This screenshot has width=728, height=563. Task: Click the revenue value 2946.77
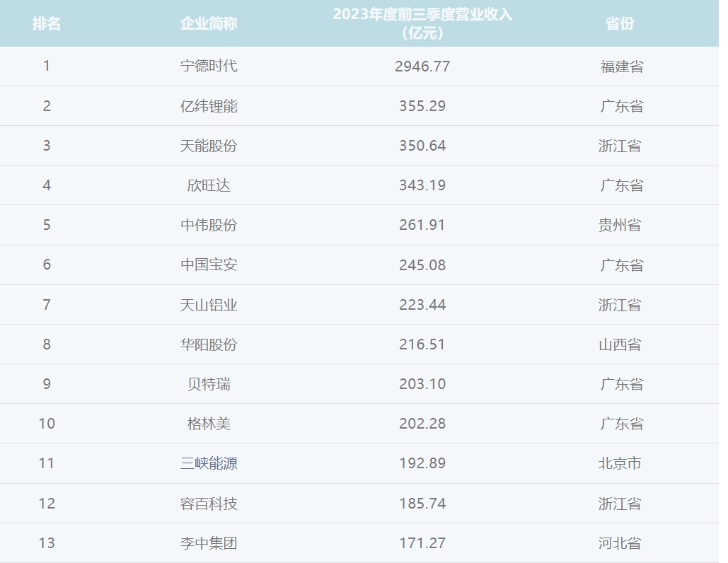click(x=422, y=66)
